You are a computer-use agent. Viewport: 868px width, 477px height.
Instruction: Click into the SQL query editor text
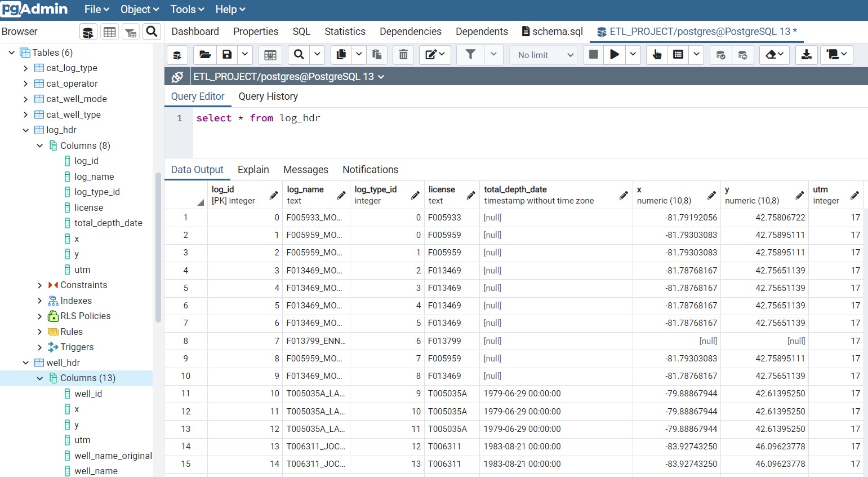(258, 118)
